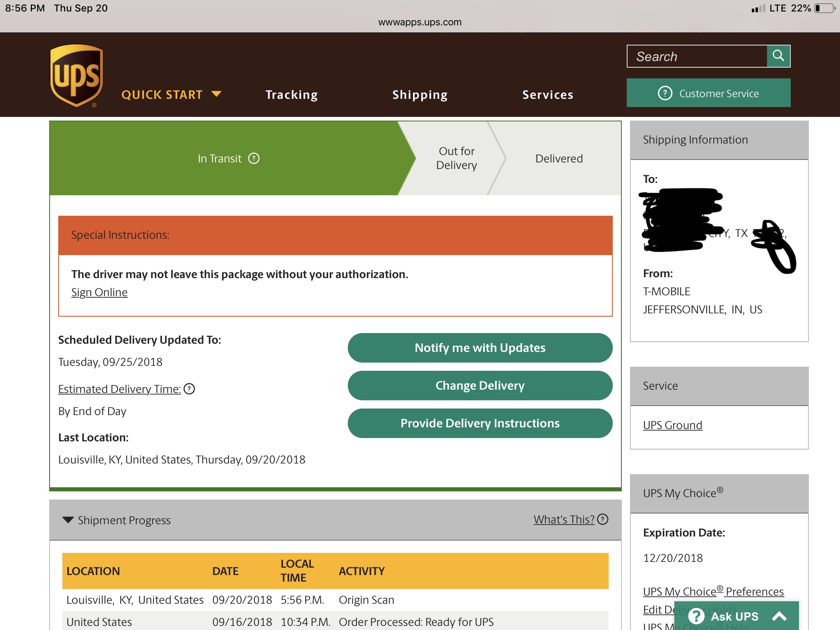Click the In Transit help icon

[x=254, y=158]
